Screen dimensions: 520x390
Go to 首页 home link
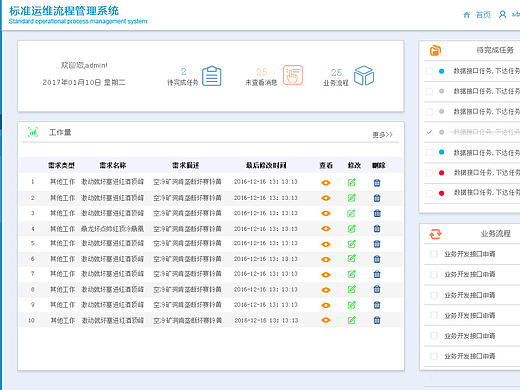(x=483, y=15)
